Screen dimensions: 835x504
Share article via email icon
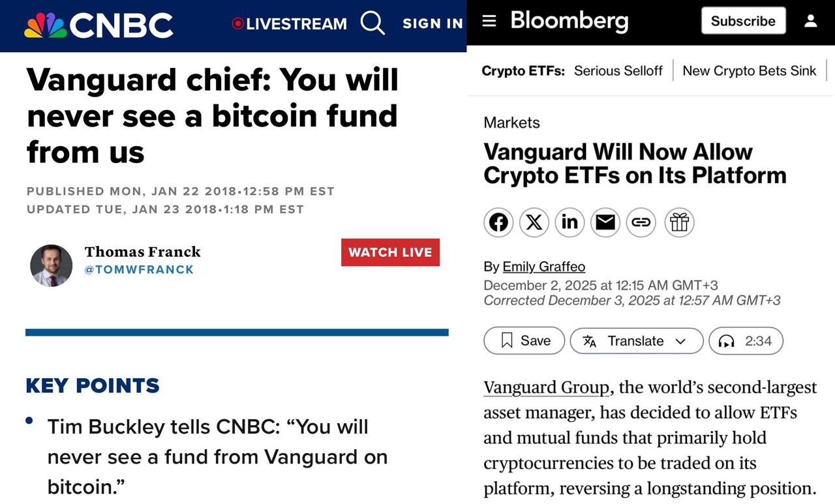pyautogui.click(x=605, y=222)
